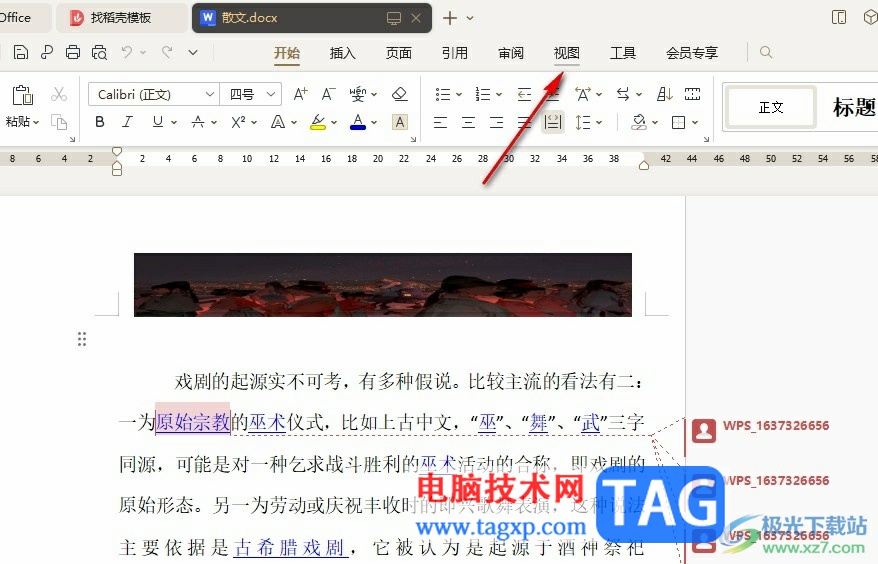This screenshot has height=564, width=878.
Task: Click the Undo icon
Action: coord(127,53)
